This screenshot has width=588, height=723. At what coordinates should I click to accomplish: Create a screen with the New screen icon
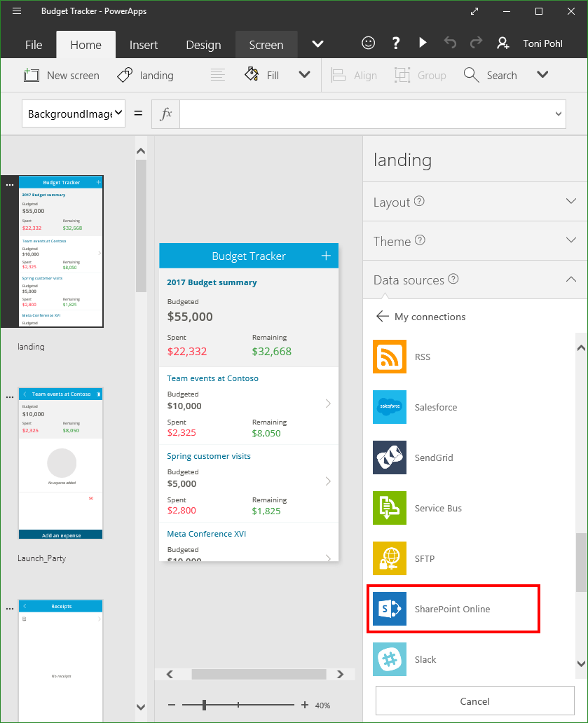tap(32, 74)
